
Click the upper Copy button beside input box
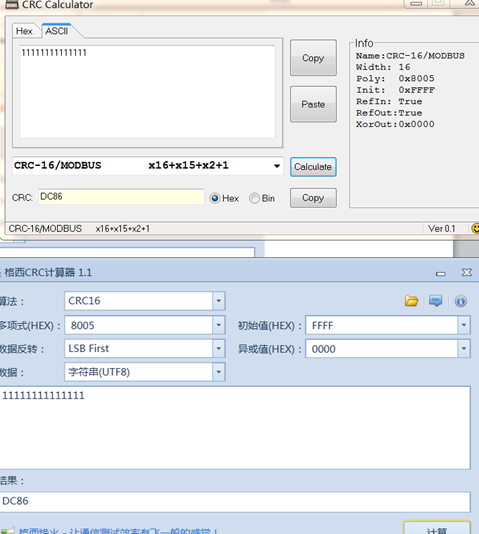313,58
